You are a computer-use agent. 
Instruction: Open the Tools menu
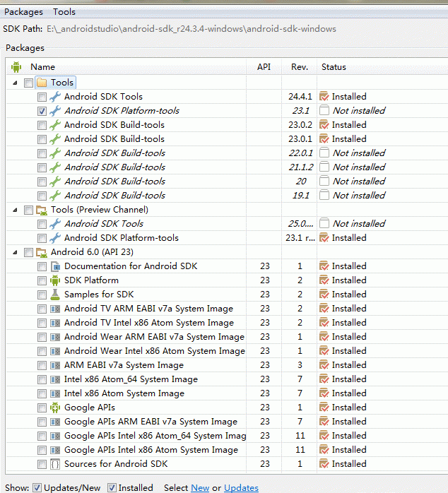click(x=64, y=11)
